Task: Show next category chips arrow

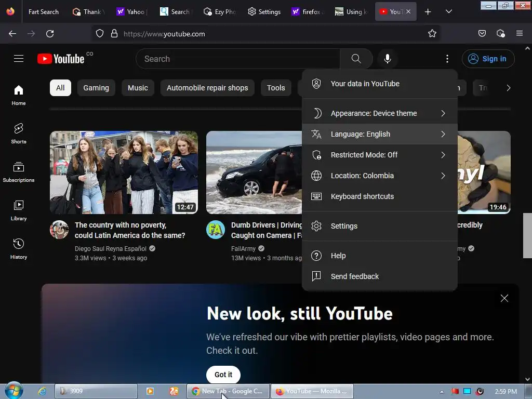Action: tap(508, 88)
